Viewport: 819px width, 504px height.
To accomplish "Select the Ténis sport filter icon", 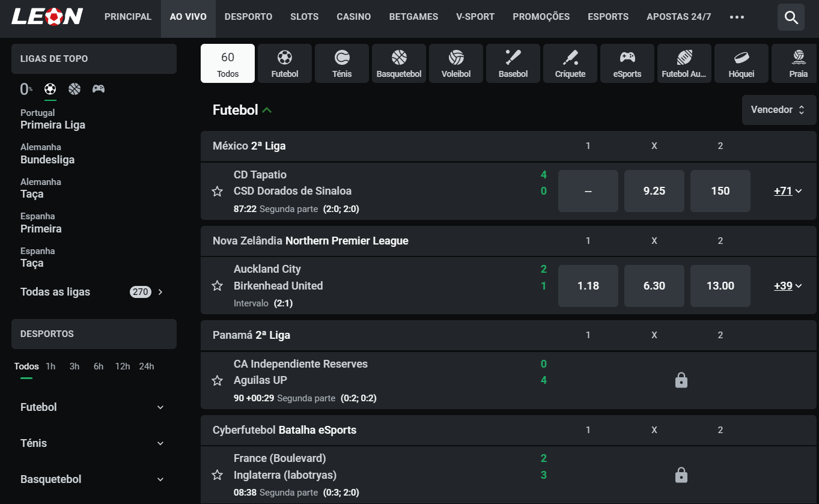I will tap(342, 63).
